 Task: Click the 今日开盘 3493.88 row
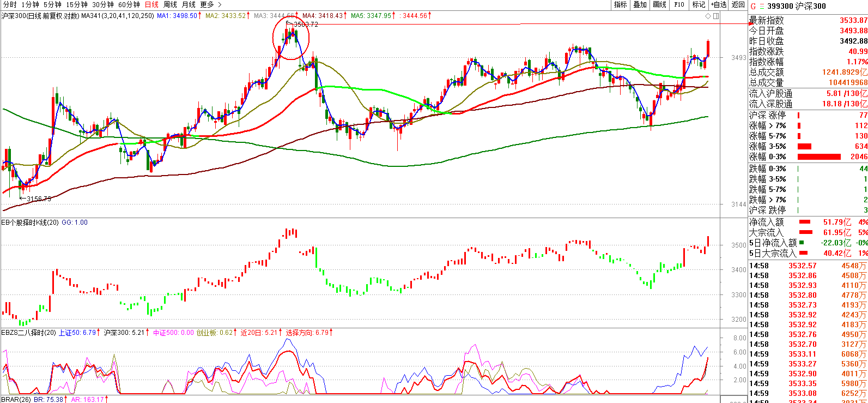pos(808,31)
